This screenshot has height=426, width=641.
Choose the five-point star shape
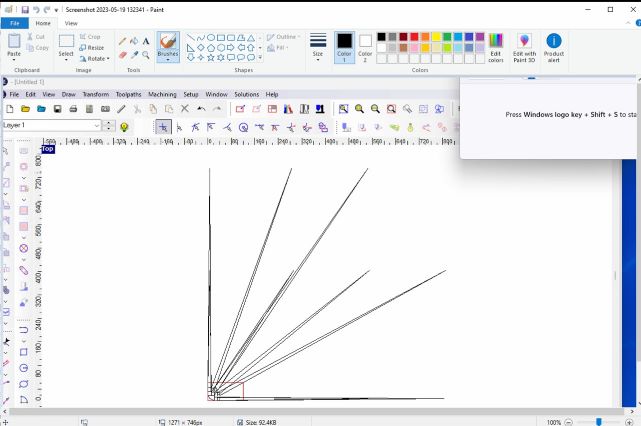[x=211, y=58]
